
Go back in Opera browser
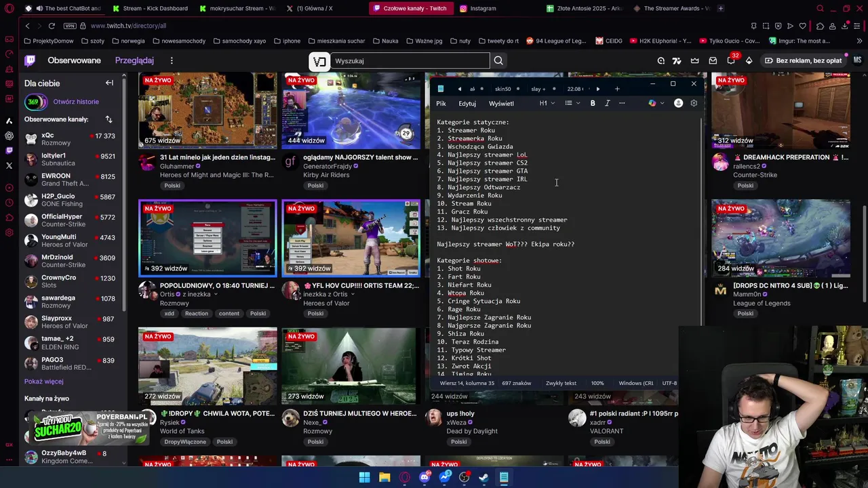pyautogui.click(x=27, y=26)
